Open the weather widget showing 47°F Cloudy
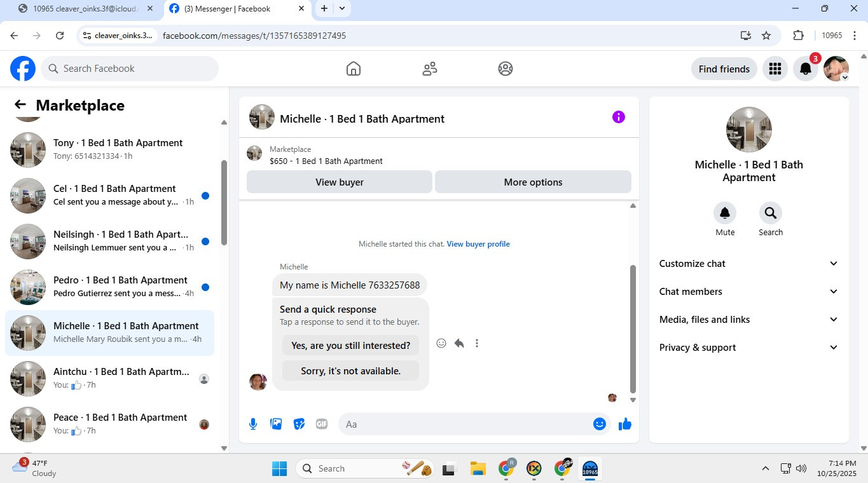The image size is (868, 483). 35,468
